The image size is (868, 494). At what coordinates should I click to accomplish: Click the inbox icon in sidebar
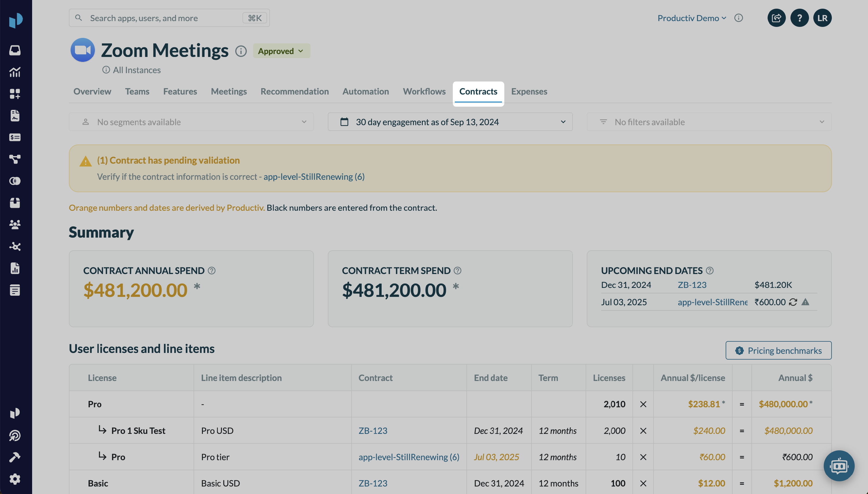click(x=15, y=50)
